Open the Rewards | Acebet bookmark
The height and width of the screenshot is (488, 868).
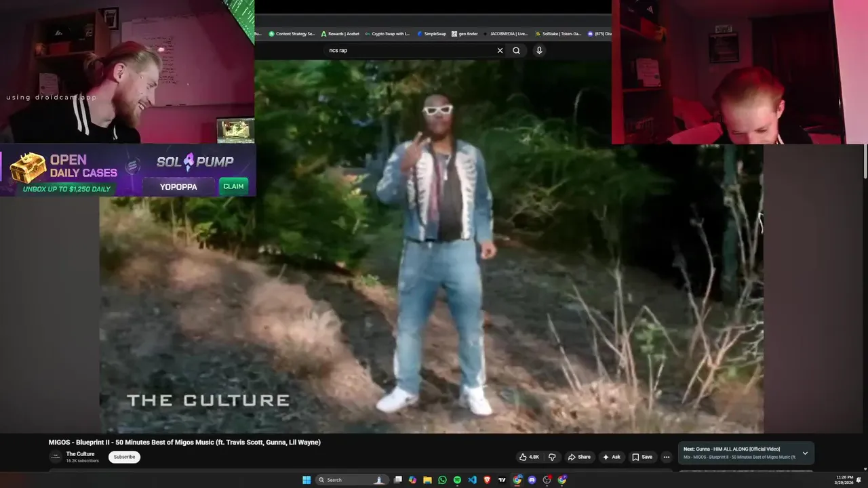[340, 33]
